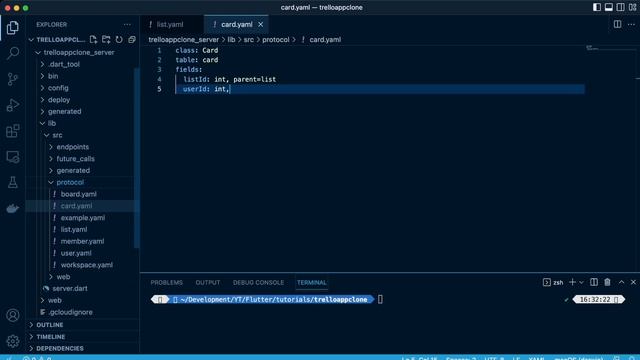Viewport: 640px width, 360px height.
Task: Open the Search view
Action: tap(13, 53)
